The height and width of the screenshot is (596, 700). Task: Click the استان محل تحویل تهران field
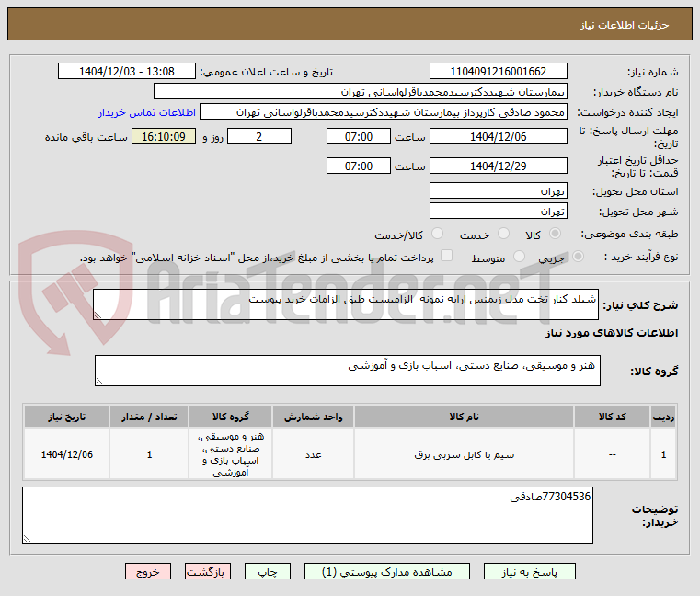coord(499,191)
